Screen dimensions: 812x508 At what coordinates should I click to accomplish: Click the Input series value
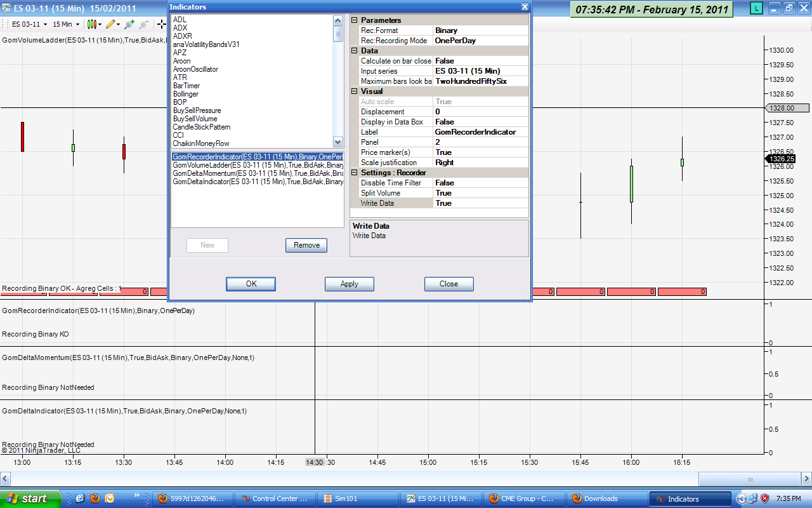(481, 71)
